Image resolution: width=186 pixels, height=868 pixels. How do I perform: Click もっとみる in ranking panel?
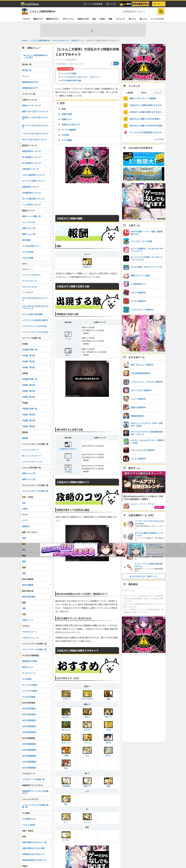pos(159,139)
